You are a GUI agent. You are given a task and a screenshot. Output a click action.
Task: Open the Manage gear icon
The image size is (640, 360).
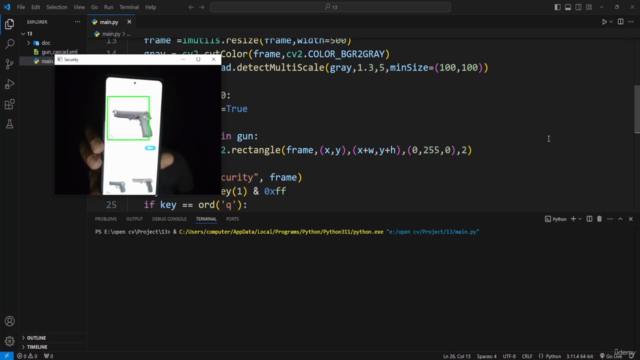point(9,341)
